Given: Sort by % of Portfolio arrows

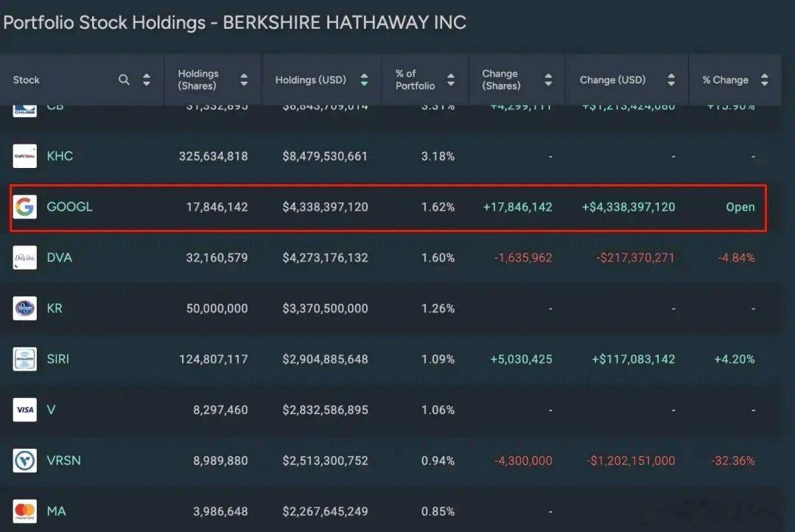Looking at the screenshot, I should point(451,80).
